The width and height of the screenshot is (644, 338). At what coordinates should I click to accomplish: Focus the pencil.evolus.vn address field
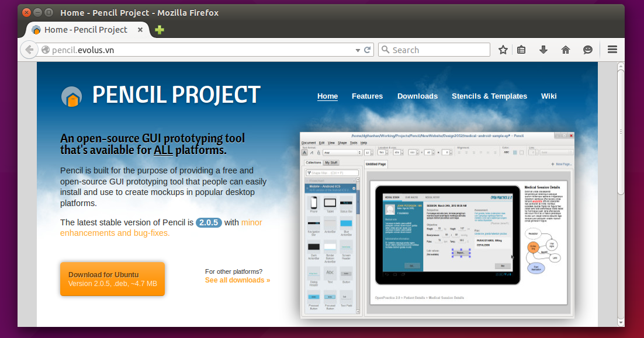[x=201, y=50]
